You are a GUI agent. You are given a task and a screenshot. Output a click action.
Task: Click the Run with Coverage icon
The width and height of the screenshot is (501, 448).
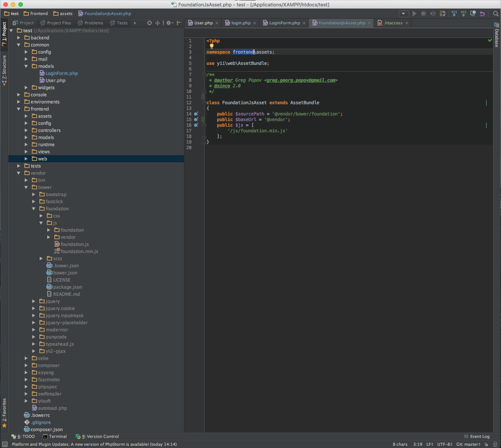pos(433,13)
